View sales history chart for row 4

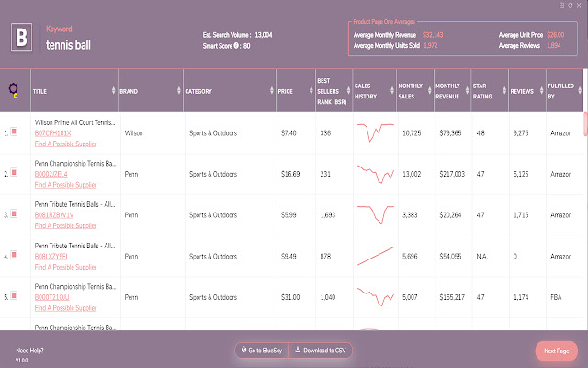[373, 256]
